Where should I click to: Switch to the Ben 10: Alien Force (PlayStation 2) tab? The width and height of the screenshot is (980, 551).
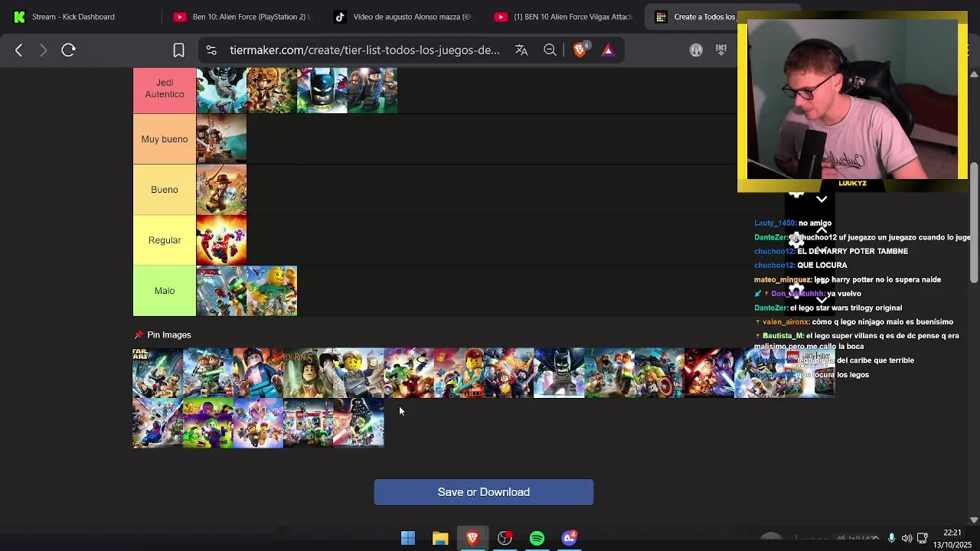pos(241,17)
